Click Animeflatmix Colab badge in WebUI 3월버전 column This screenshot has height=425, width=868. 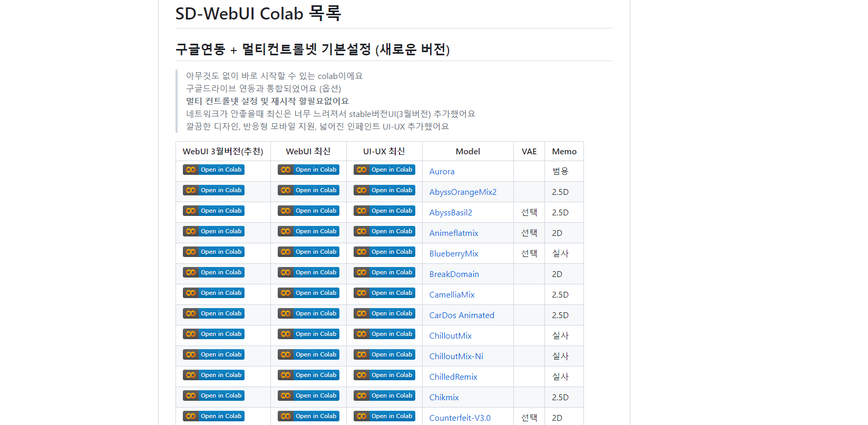pos(213,231)
